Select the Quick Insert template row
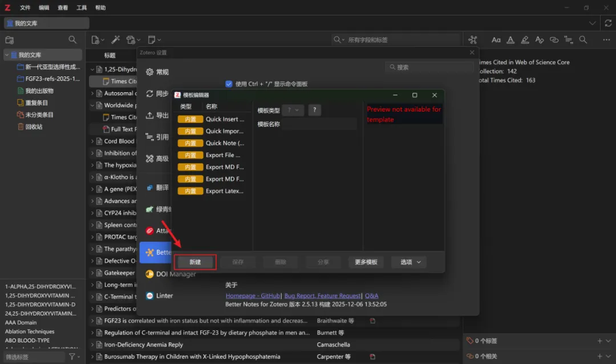 (x=212, y=119)
